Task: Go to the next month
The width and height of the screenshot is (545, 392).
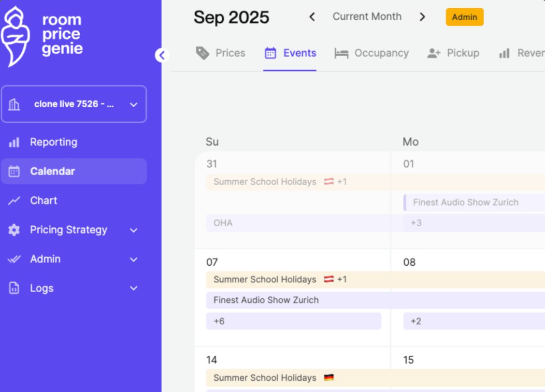Action: point(422,17)
